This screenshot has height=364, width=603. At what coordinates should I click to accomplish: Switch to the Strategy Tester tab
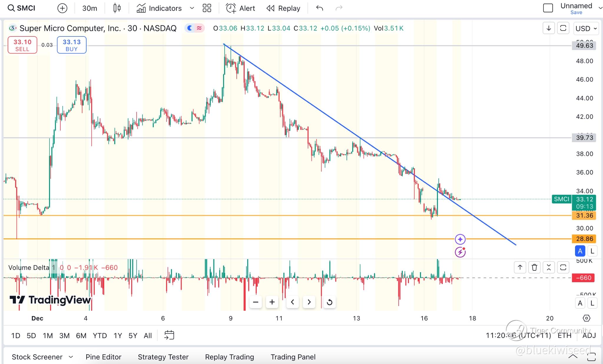(x=163, y=357)
